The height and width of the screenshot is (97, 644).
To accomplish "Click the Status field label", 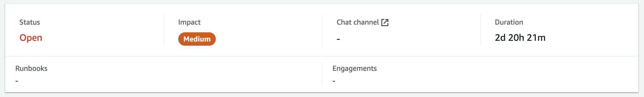I will pos(30,22).
